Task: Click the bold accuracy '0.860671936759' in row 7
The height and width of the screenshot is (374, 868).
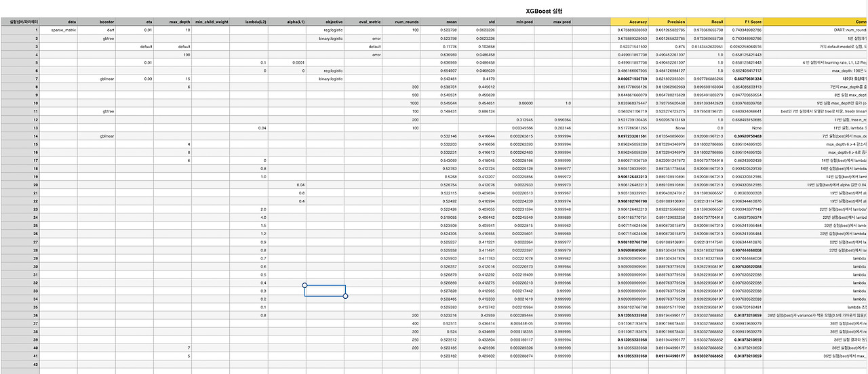Action: pyautogui.click(x=629, y=79)
